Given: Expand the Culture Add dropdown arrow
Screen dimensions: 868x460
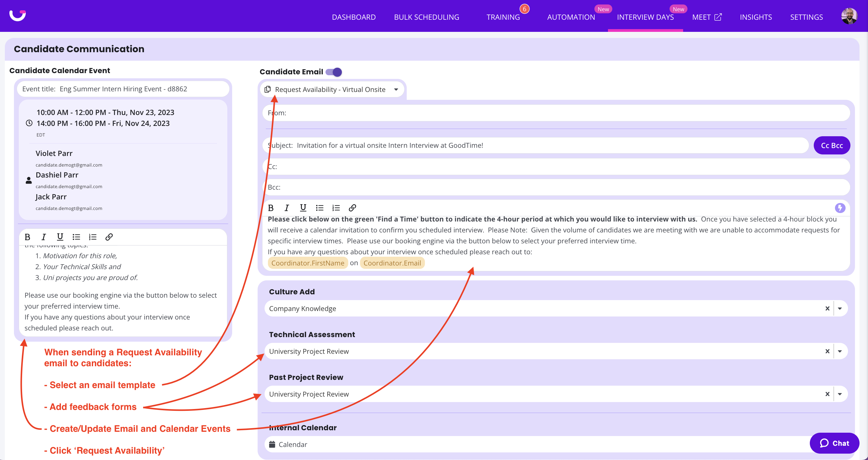Looking at the screenshot, I should coord(840,309).
